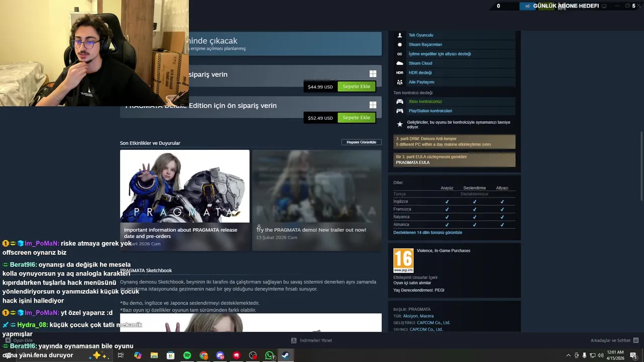644x362 pixels.
Task: Expand the system tray hidden icons chevron
Action: [569, 355]
